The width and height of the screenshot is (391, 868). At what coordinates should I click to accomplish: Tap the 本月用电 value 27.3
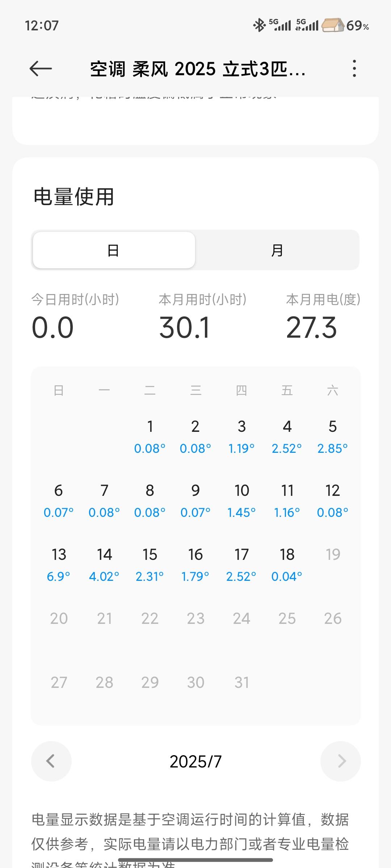click(x=311, y=328)
